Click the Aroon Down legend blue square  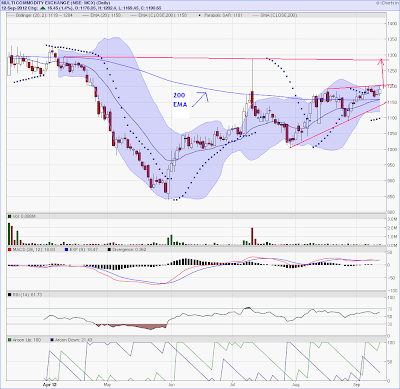click(x=52, y=340)
